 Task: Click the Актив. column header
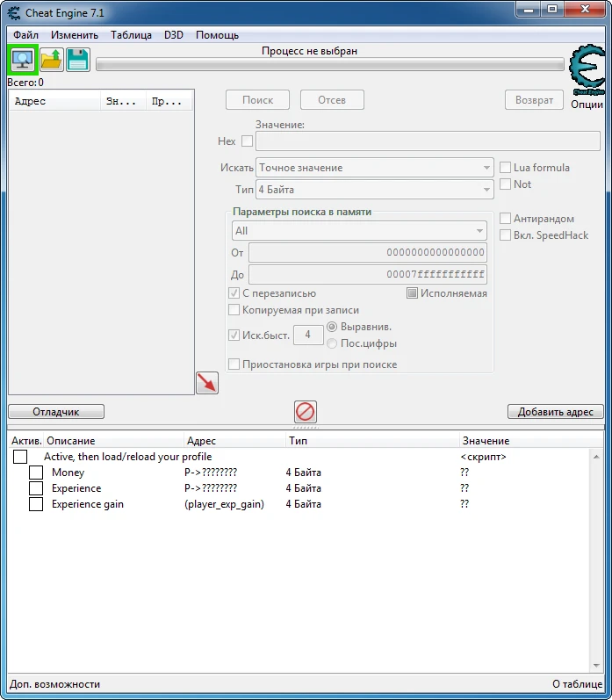(x=26, y=441)
